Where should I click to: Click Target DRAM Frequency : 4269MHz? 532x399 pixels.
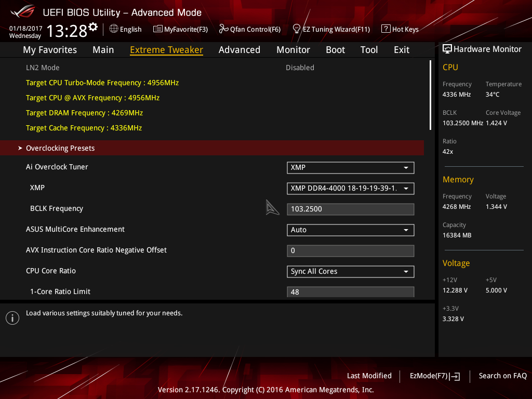(x=85, y=113)
